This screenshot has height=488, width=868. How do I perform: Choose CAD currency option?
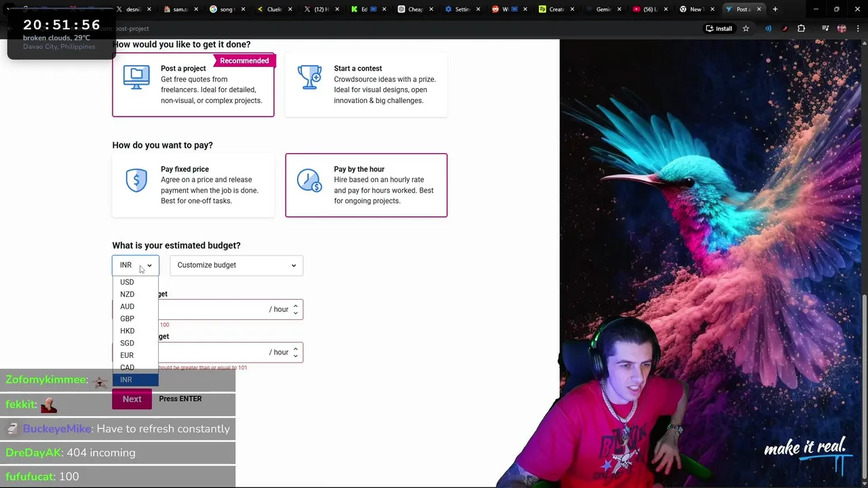coord(135,367)
